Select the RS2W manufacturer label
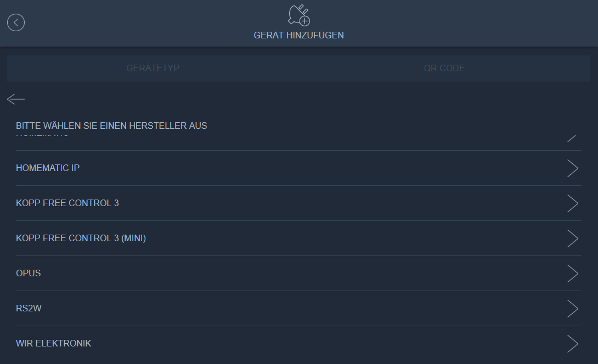The width and height of the screenshot is (598, 364). [x=29, y=308]
